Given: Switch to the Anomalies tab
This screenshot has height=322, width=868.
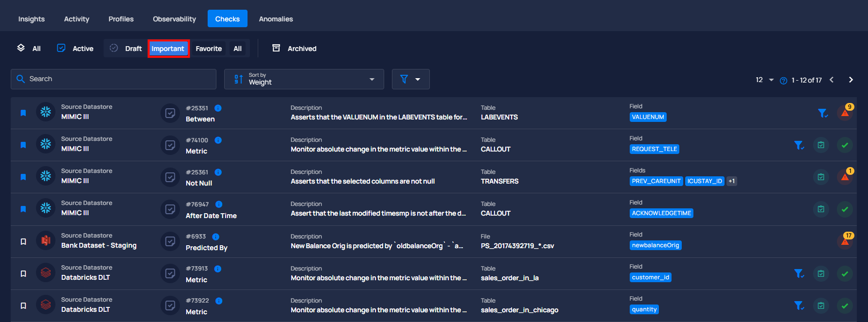Looking at the screenshot, I should coord(276,19).
